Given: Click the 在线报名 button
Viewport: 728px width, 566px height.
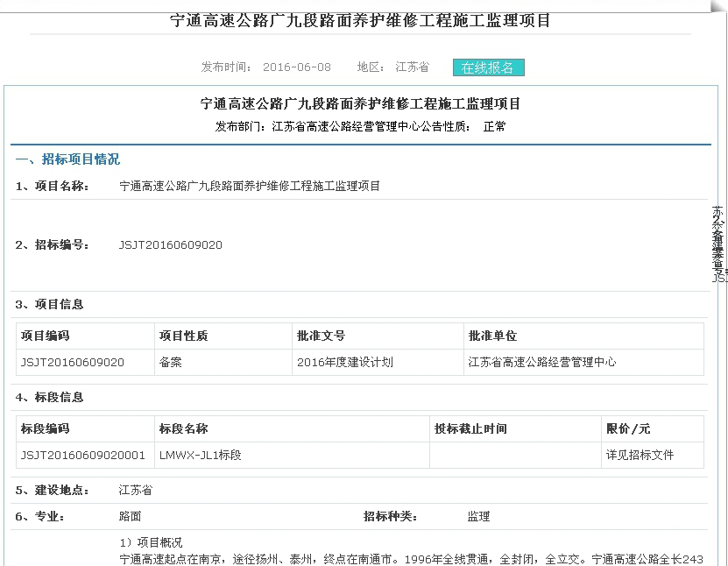Looking at the screenshot, I should coord(489,67).
